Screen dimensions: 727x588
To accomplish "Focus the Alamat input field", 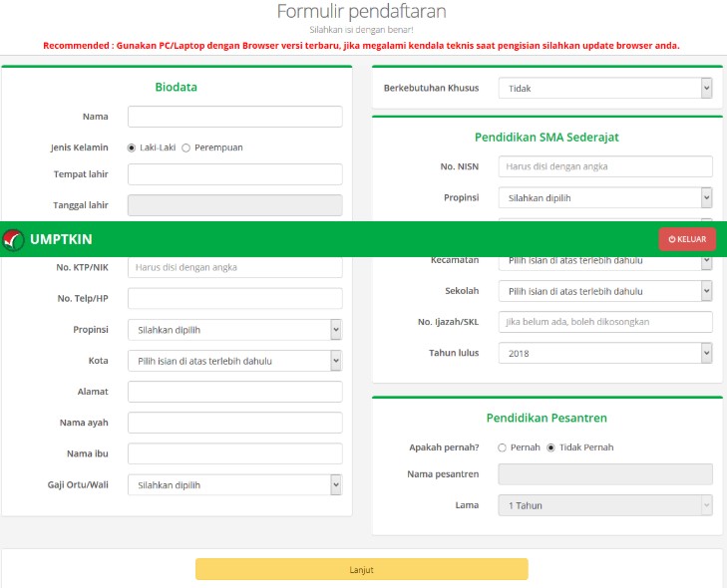I will pos(235,392).
